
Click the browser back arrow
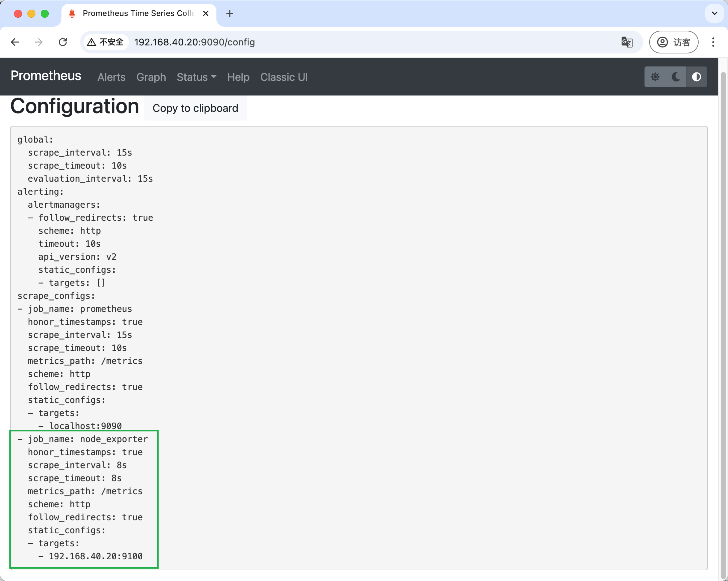[x=15, y=42]
